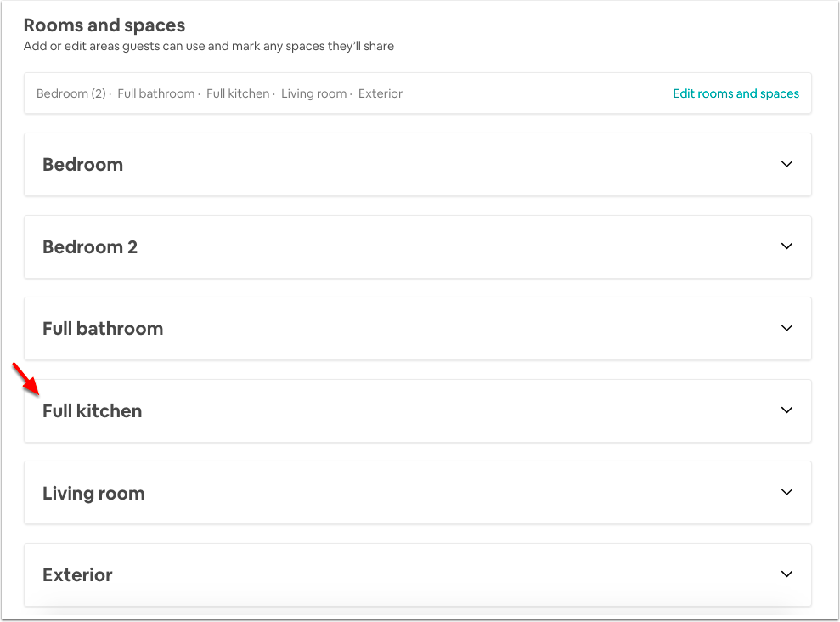Viewport: 840px width, 622px height.
Task: Click Bedroom (2) in summary bar
Action: point(71,93)
